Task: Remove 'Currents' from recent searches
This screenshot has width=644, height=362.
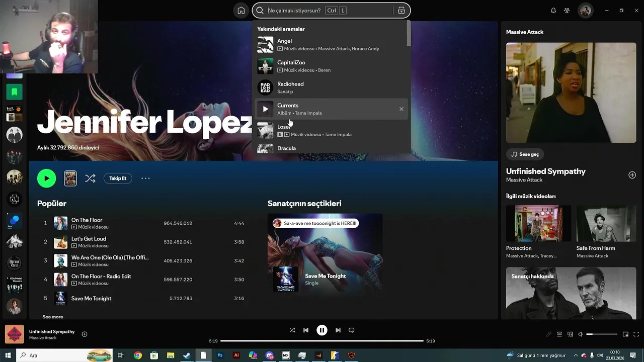Action: (401, 109)
